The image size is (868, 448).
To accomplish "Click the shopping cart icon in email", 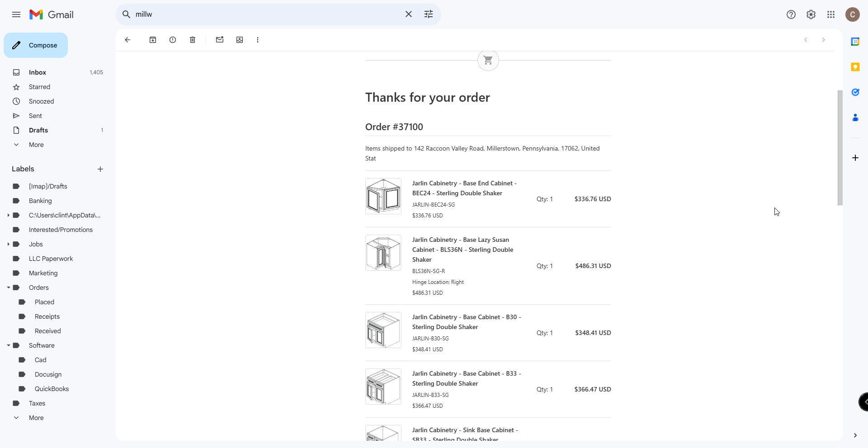I will coord(488,60).
